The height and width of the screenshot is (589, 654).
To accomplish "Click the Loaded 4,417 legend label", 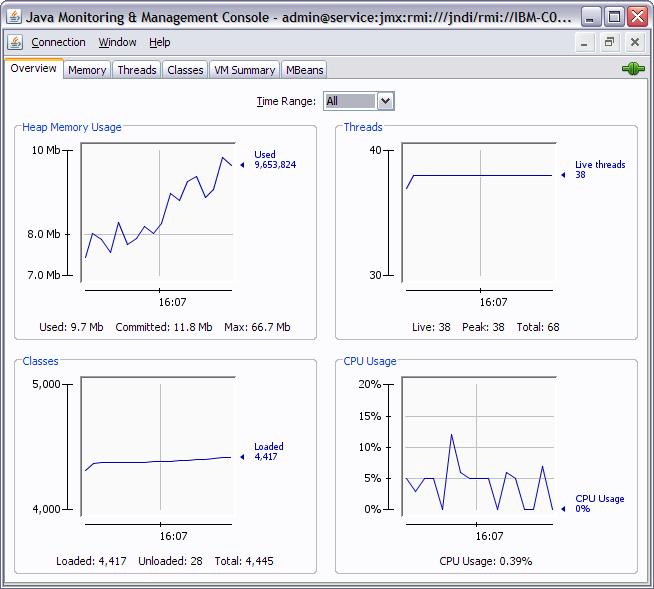I will click(269, 451).
